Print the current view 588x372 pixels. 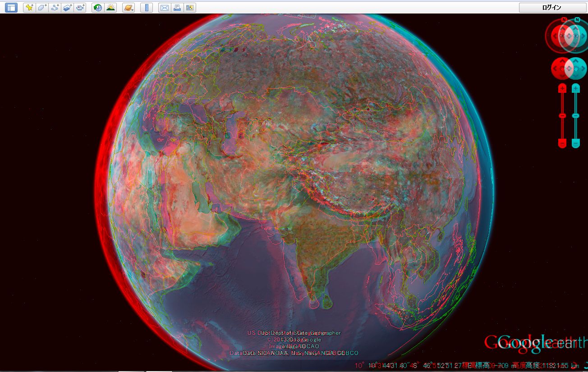pos(177,8)
